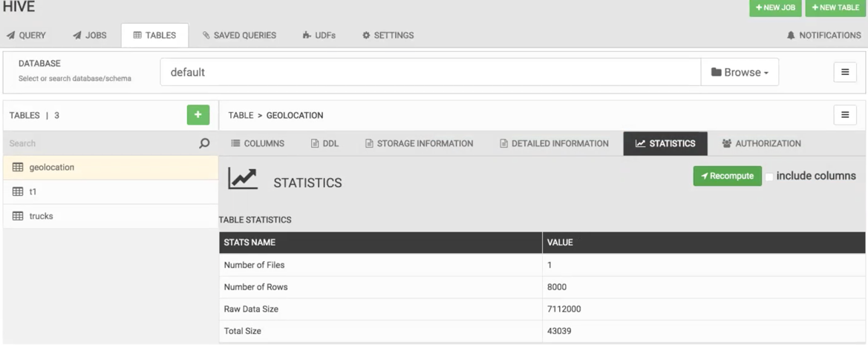Switch to the QUERY tab
The image size is (868, 345).
point(26,36)
